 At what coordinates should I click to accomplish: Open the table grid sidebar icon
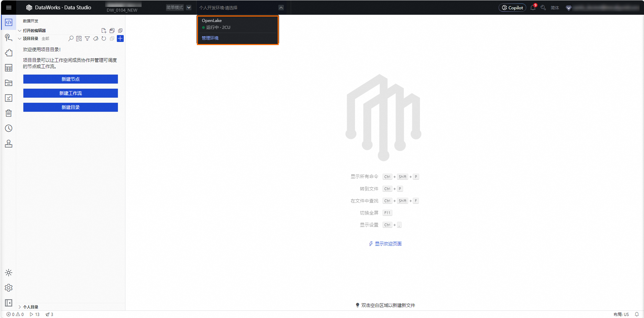9,68
